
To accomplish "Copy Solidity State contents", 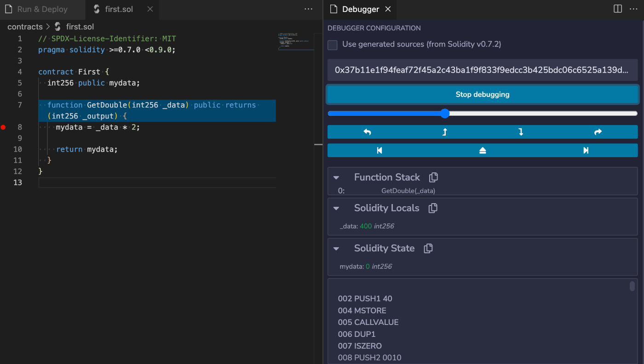I will pyautogui.click(x=428, y=248).
